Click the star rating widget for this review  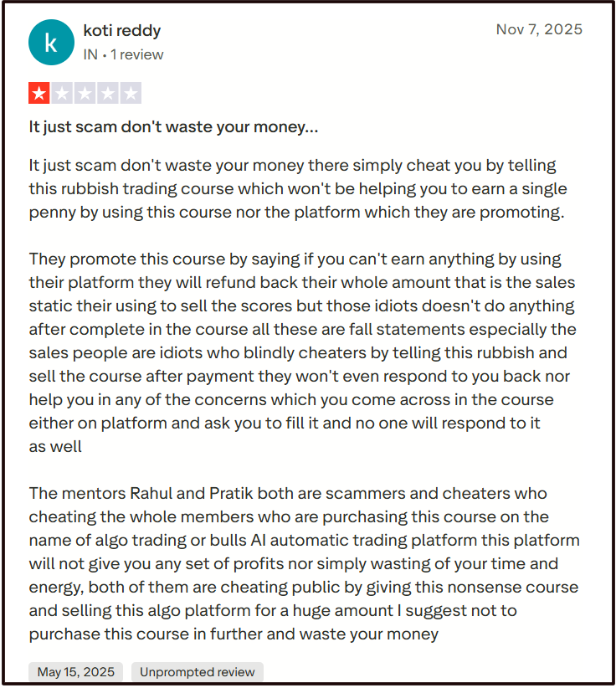(x=85, y=93)
